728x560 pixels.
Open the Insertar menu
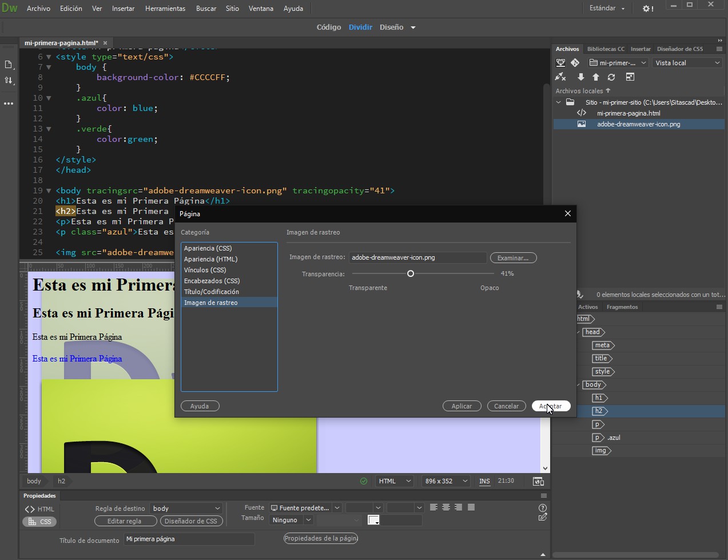tap(123, 9)
